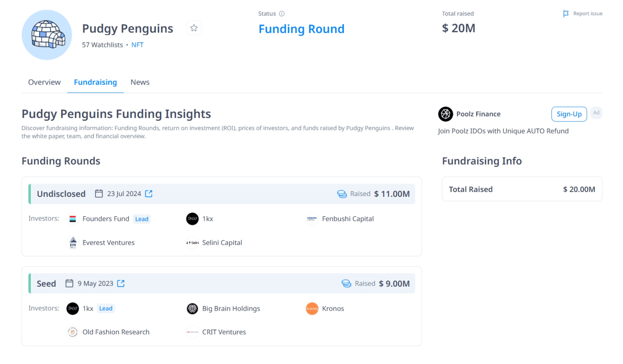Click the Status info icon
The image size is (623, 364).
(282, 14)
